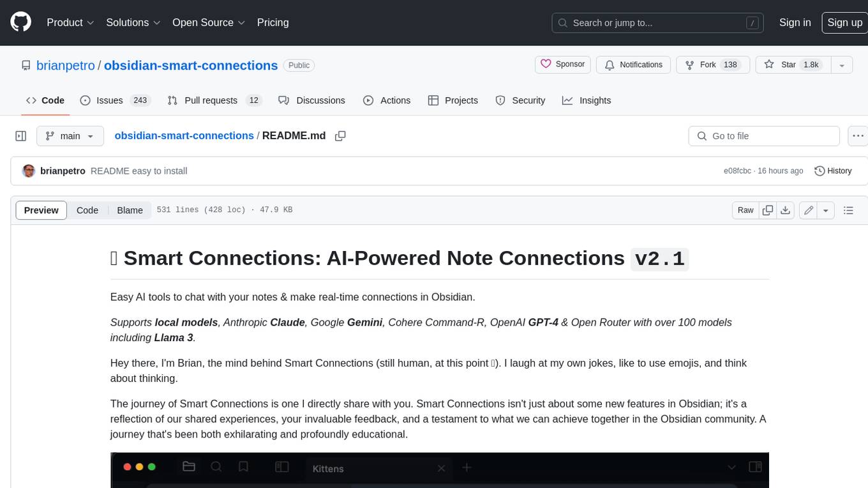
Task: Click the 'Smart Connections: AI-Powered Note Connections' heading
Action: point(400,258)
